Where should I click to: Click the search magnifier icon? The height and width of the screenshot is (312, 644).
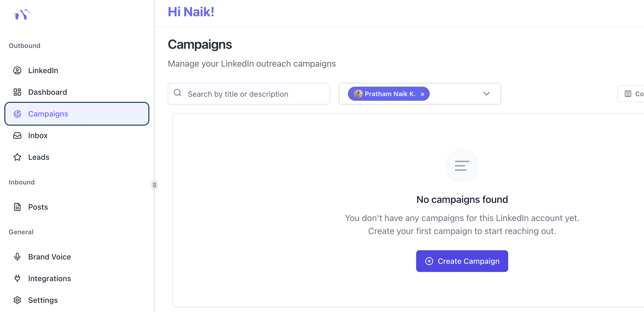pos(177,93)
